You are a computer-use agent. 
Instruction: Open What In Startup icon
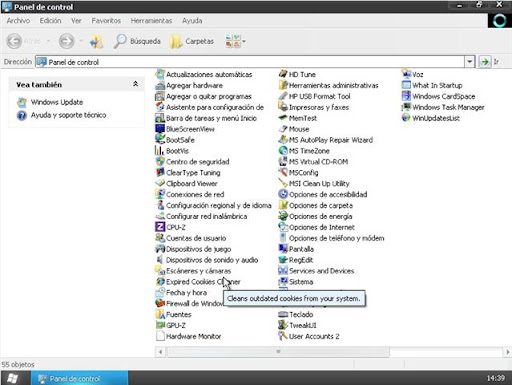406,85
